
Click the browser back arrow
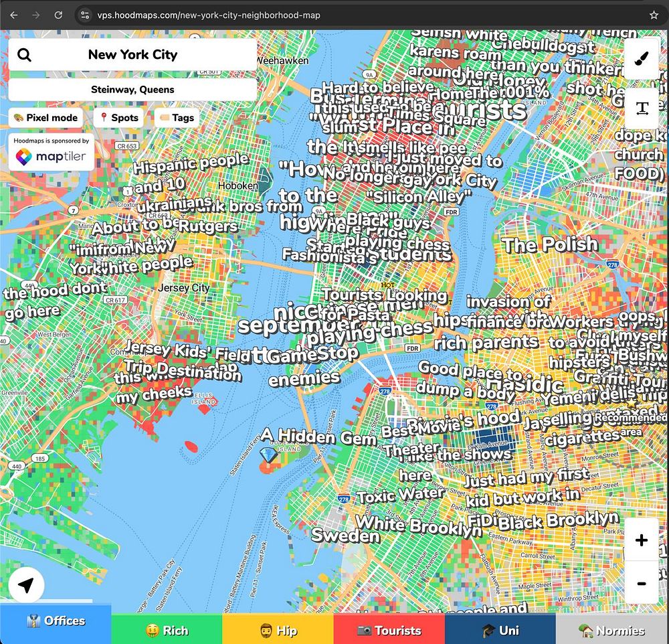pos(13,15)
